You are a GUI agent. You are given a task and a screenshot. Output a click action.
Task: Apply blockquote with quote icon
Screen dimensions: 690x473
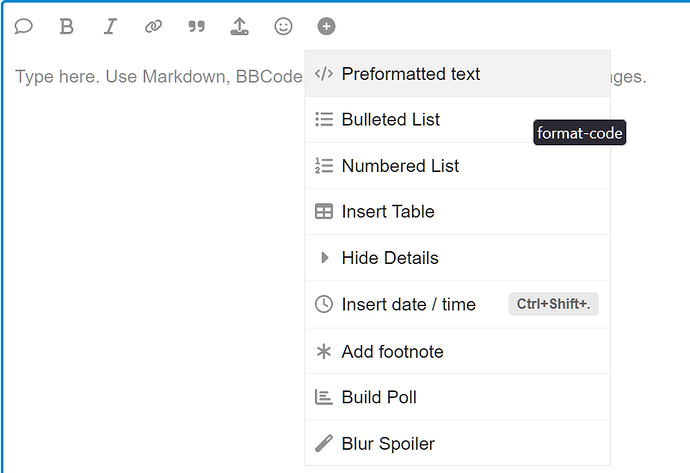pos(196,26)
